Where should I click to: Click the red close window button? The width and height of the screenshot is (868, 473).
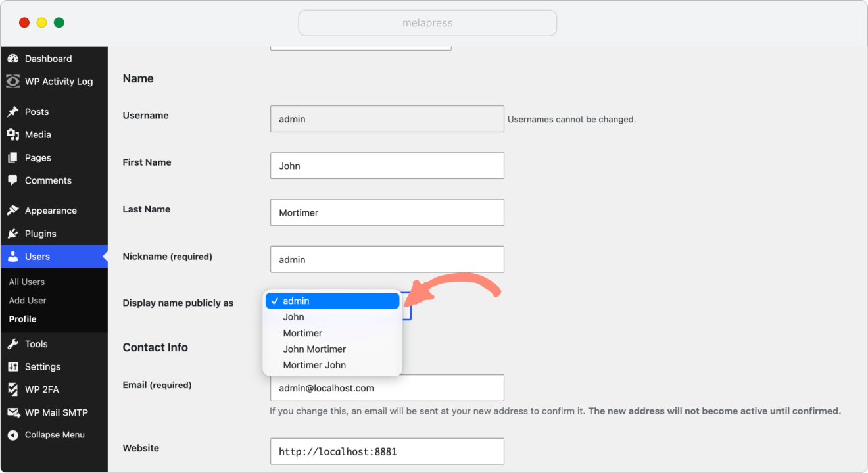click(x=24, y=23)
